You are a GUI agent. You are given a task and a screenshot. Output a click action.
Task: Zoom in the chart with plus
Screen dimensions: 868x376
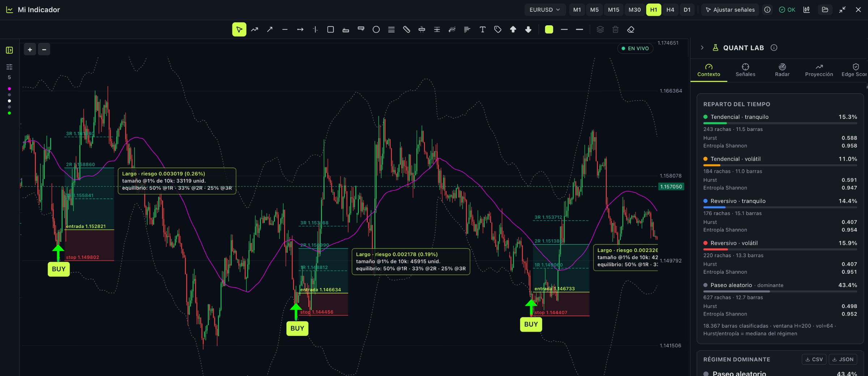click(x=30, y=50)
